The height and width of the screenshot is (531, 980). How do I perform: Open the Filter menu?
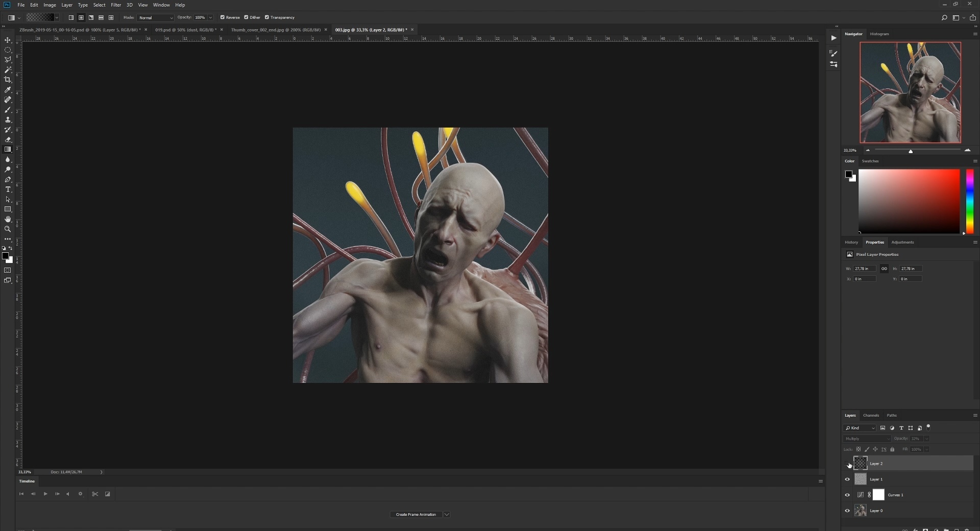coord(116,5)
